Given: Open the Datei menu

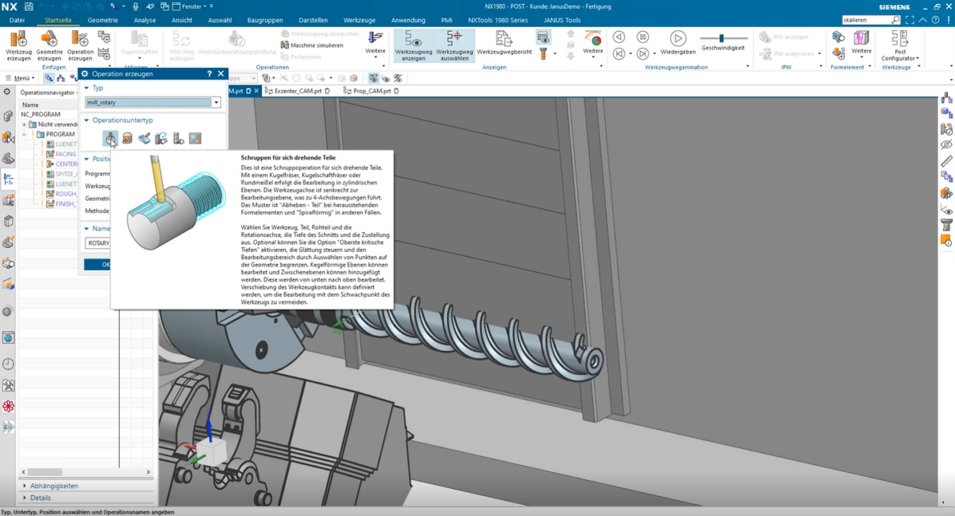Looking at the screenshot, I should [17, 20].
